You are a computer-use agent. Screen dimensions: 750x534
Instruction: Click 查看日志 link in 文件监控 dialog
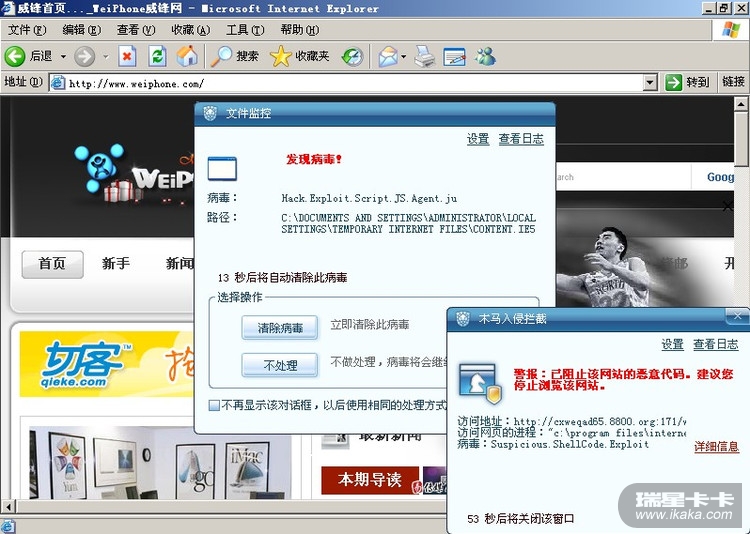click(521, 139)
